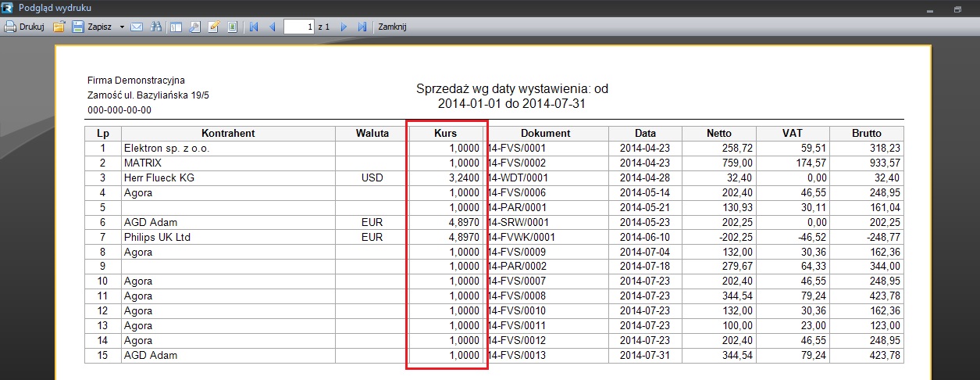The width and height of the screenshot is (980, 380).
Task: Select the MATRIX contractor cell
Action: (x=228, y=163)
